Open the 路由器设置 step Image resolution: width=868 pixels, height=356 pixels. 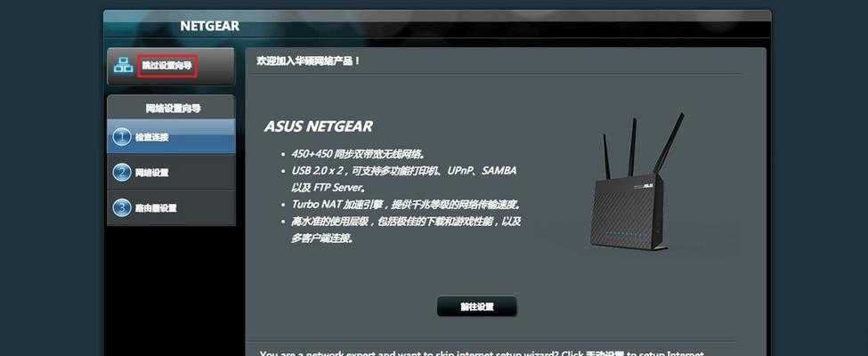(171, 207)
